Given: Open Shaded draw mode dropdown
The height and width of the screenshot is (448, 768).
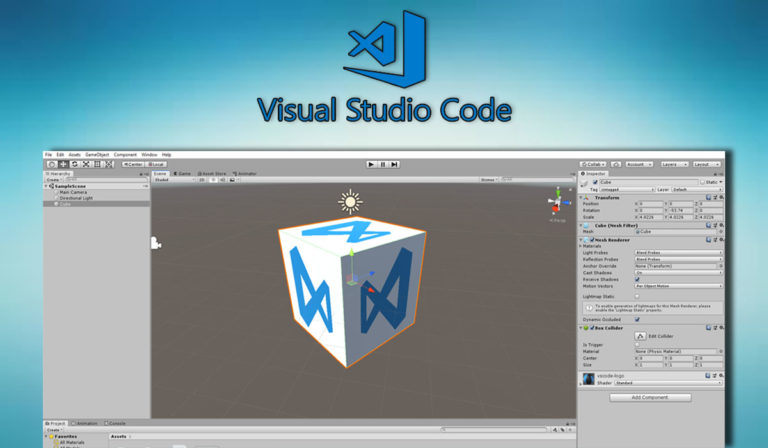Looking at the screenshot, I should (x=174, y=180).
